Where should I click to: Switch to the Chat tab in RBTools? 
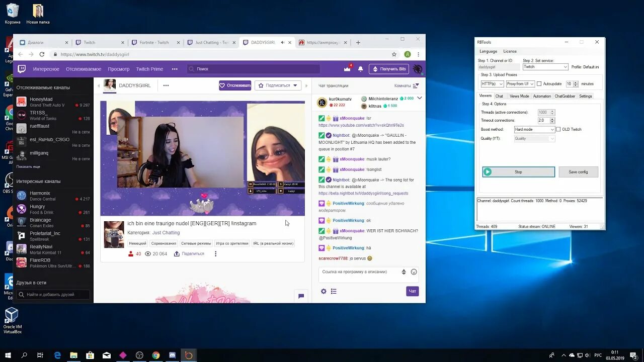499,96
